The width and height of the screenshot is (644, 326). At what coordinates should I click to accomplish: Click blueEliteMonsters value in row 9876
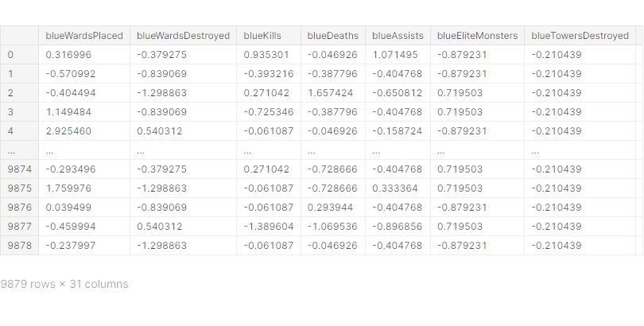(462, 208)
